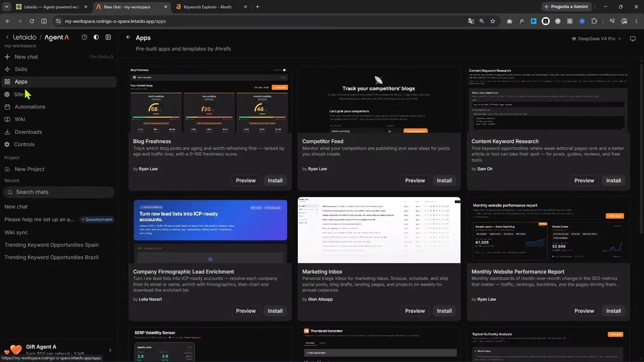644x362 pixels.
Task: Click the f? font extension icon
Action: coord(522,21)
